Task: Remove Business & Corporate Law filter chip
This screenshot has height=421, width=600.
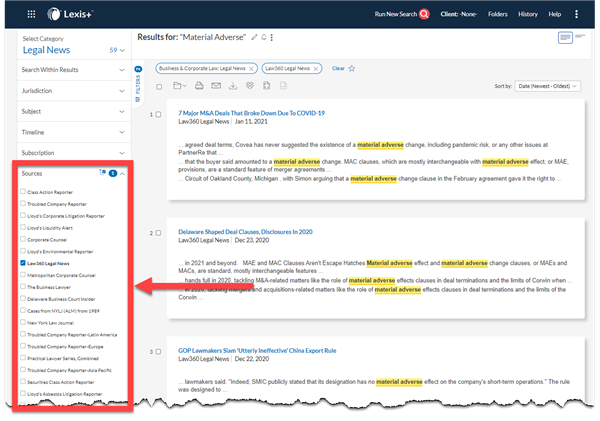Action: 251,69
